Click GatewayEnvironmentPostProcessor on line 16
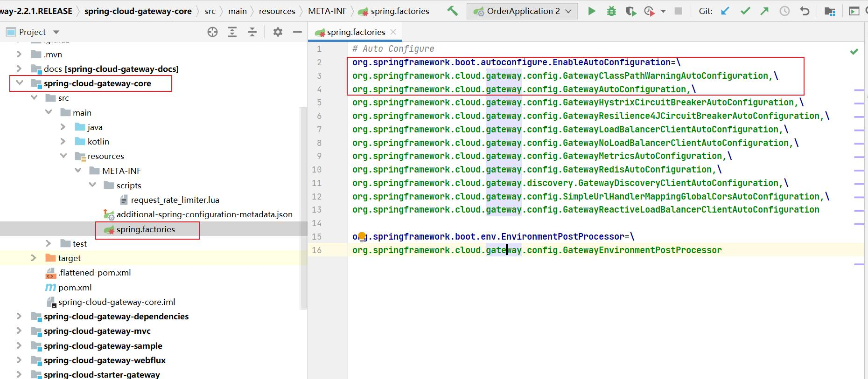The image size is (868, 379). coord(642,250)
